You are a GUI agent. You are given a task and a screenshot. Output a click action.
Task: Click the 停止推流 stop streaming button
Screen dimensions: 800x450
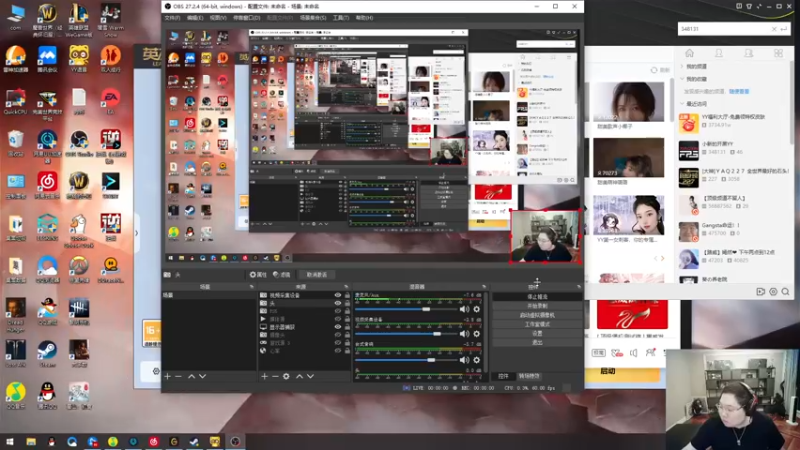[537, 296]
